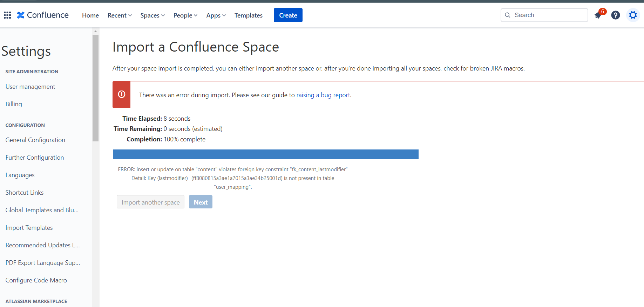The width and height of the screenshot is (644, 307).
Task: Open Billing in the sidebar
Action: (x=14, y=104)
